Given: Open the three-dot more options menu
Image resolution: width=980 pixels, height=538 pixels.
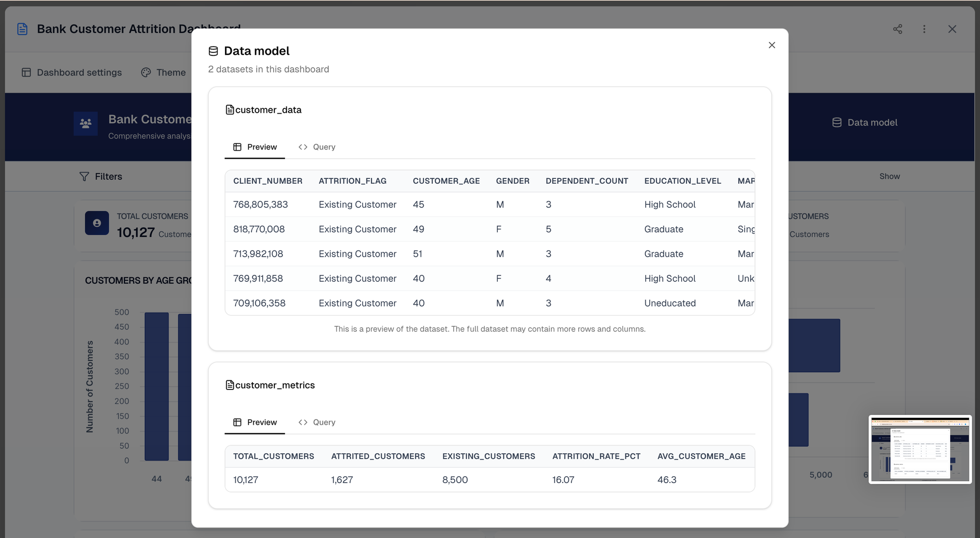Looking at the screenshot, I should coord(924,29).
